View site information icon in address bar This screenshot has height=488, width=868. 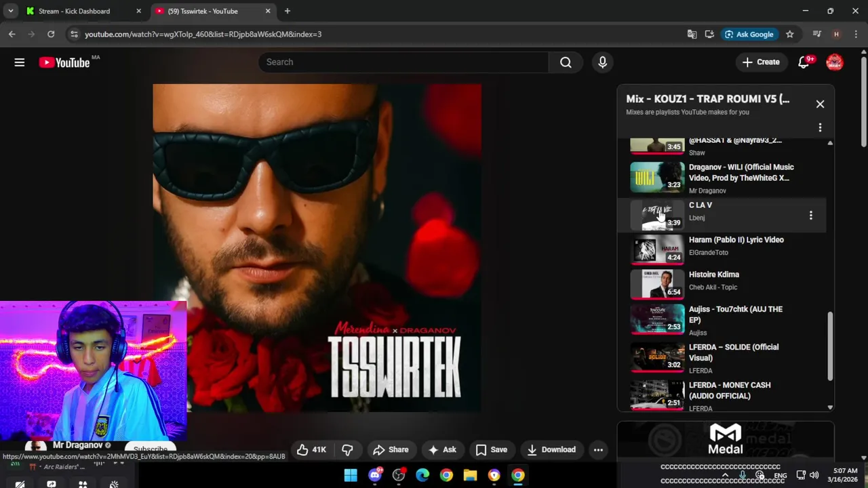[x=74, y=34]
